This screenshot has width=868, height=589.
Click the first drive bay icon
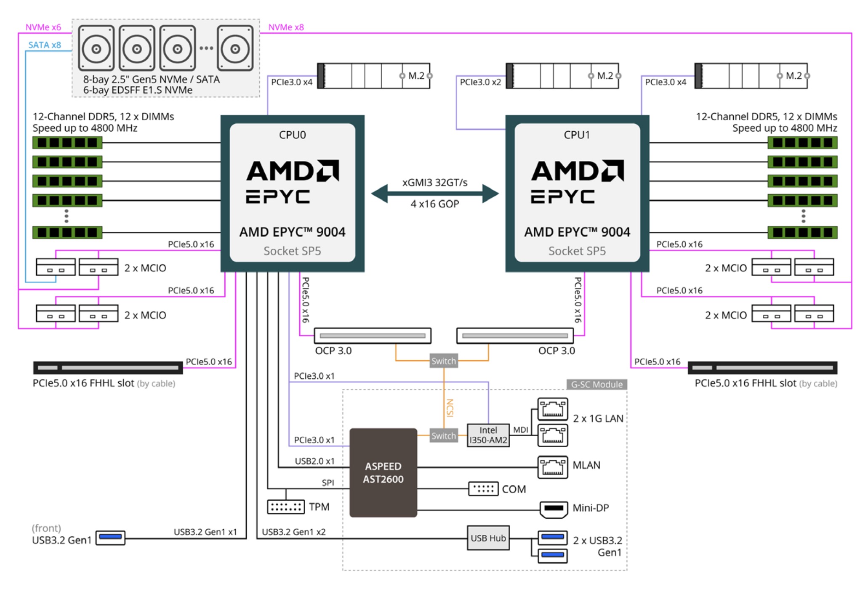click(96, 48)
